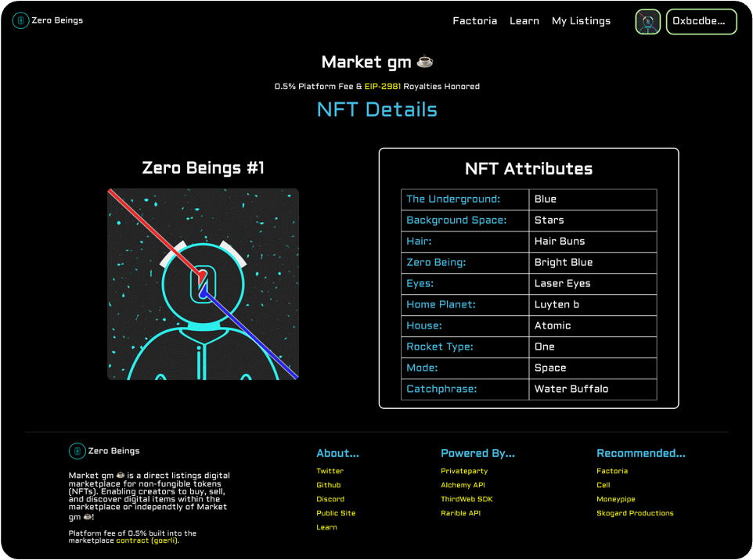Click the Zero Beings logo icon in header
This screenshot has width=753, height=560.
(21, 20)
